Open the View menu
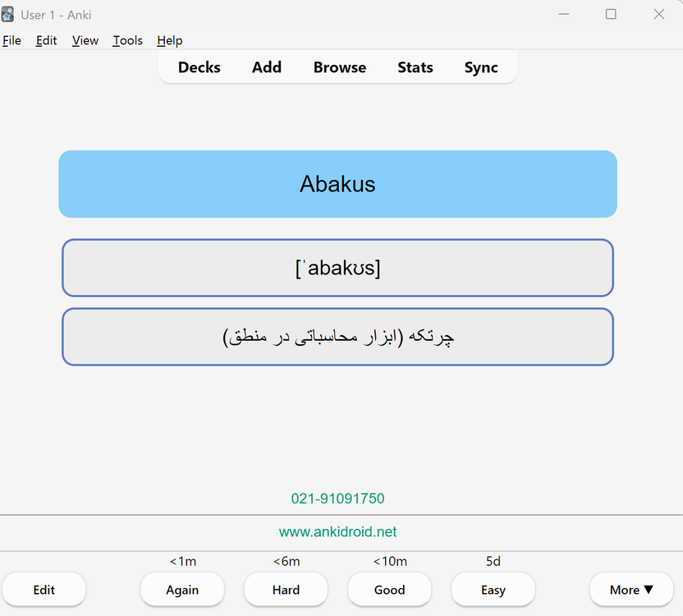The height and width of the screenshot is (616, 683). point(85,40)
